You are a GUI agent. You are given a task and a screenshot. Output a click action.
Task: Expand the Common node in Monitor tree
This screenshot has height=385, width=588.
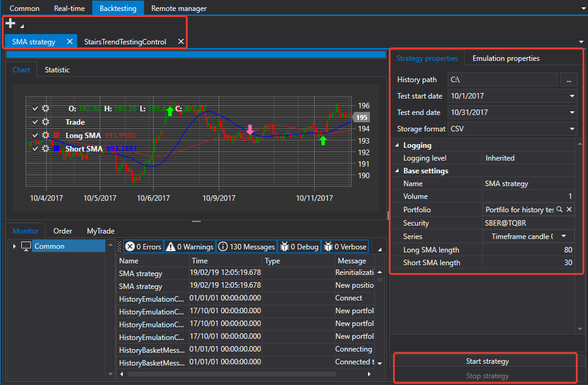14,246
